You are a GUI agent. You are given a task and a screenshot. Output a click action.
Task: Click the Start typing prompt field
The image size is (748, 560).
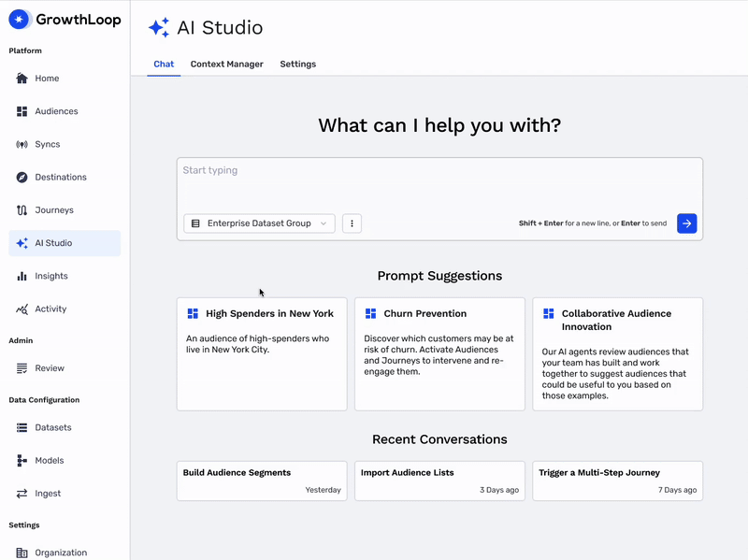click(439, 182)
